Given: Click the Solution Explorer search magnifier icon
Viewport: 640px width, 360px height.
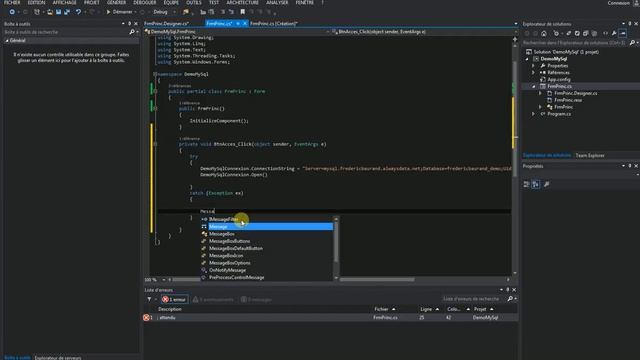Looking at the screenshot, I should 632,42.
